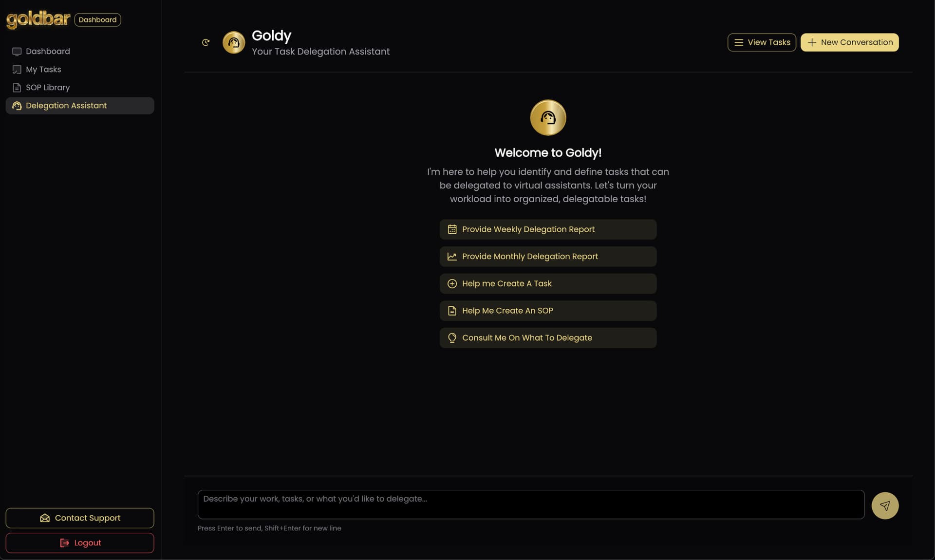This screenshot has width=935, height=560.
Task: Select Help Me Create An SOP
Action: (x=548, y=311)
